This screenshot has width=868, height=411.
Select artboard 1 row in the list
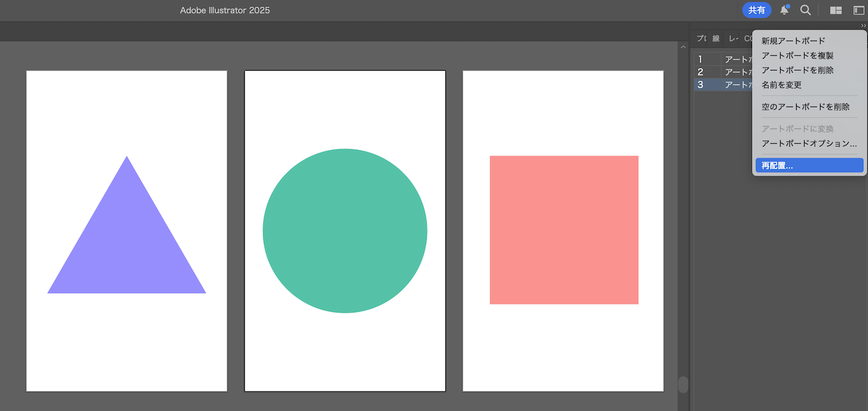pyautogui.click(x=723, y=59)
